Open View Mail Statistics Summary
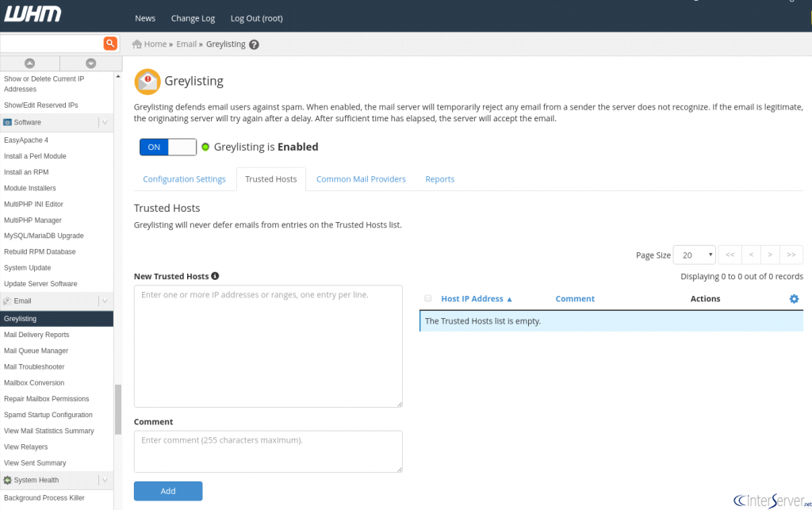The height and width of the screenshot is (510, 812). pos(48,431)
